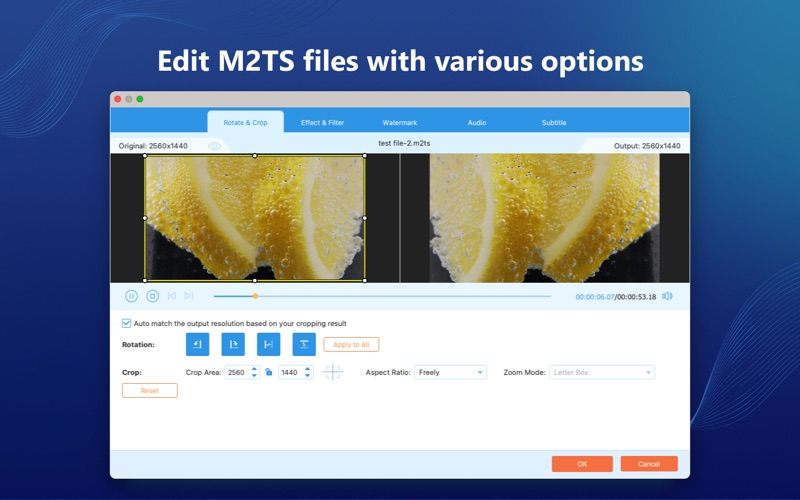Image resolution: width=800 pixels, height=500 pixels.
Task: Click the output preview thumbnail
Action: point(544,218)
